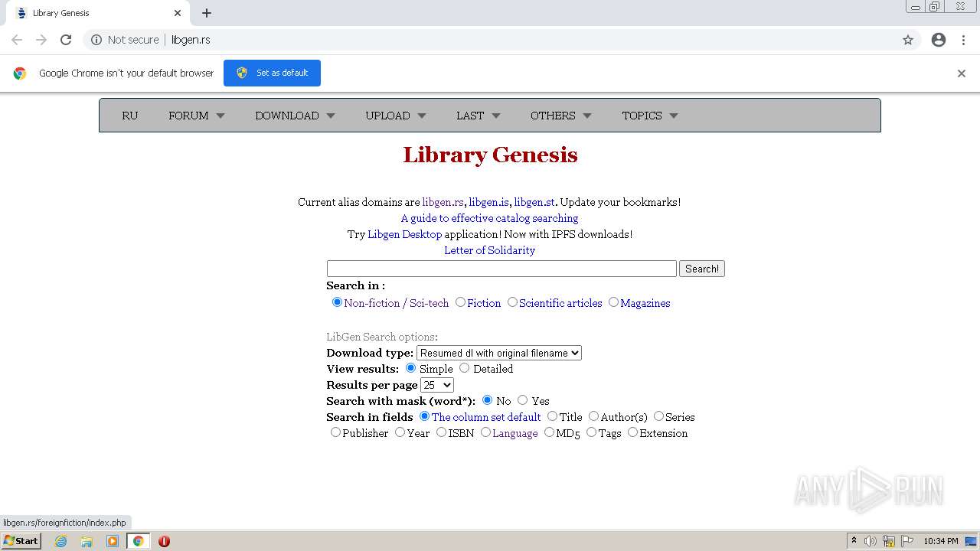Screen dimensions: 980x551
Task: Expand the FORUM menu
Action: [197, 116]
